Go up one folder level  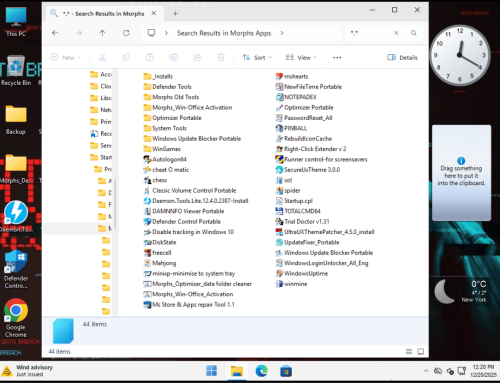click(x=102, y=33)
